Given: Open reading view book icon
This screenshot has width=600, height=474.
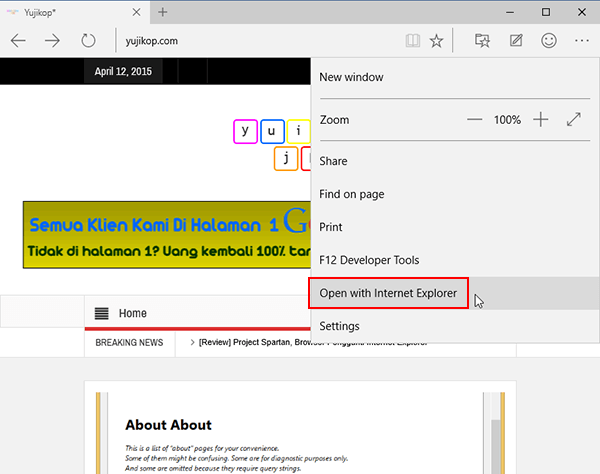Looking at the screenshot, I should pyautogui.click(x=412, y=40).
